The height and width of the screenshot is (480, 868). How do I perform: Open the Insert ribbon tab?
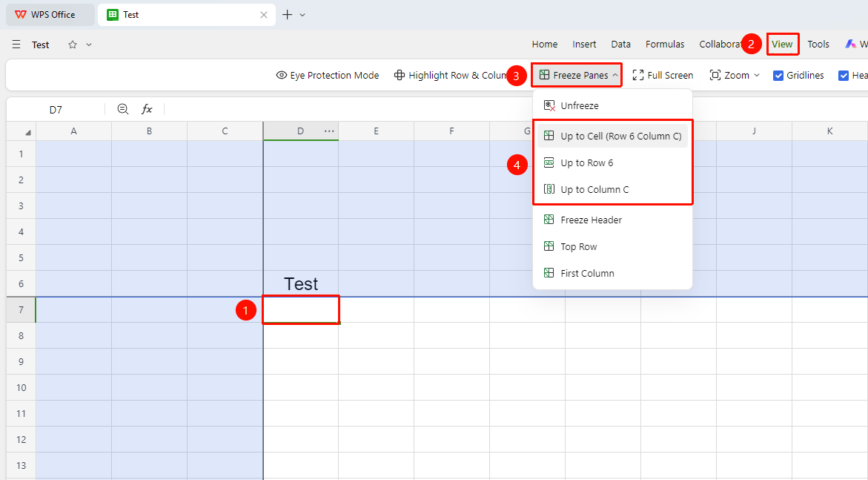[x=584, y=45]
